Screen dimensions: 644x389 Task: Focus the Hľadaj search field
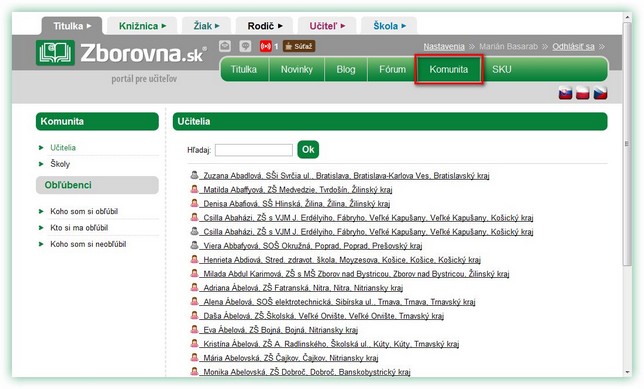tap(254, 150)
